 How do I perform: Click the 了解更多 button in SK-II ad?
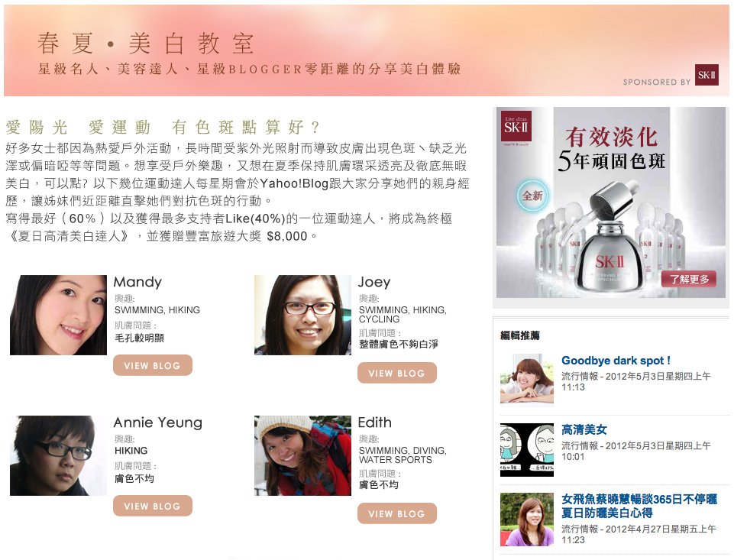point(689,279)
